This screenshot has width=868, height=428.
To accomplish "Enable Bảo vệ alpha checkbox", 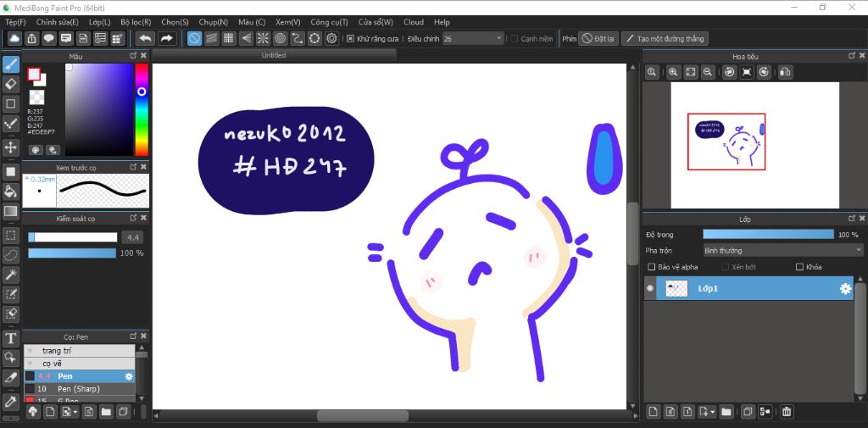I will (x=652, y=267).
